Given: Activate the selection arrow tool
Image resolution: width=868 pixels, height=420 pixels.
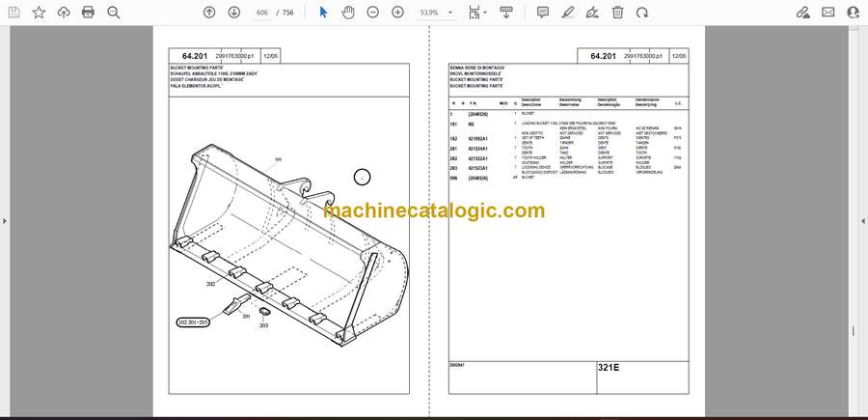Looking at the screenshot, I should 323,13.
